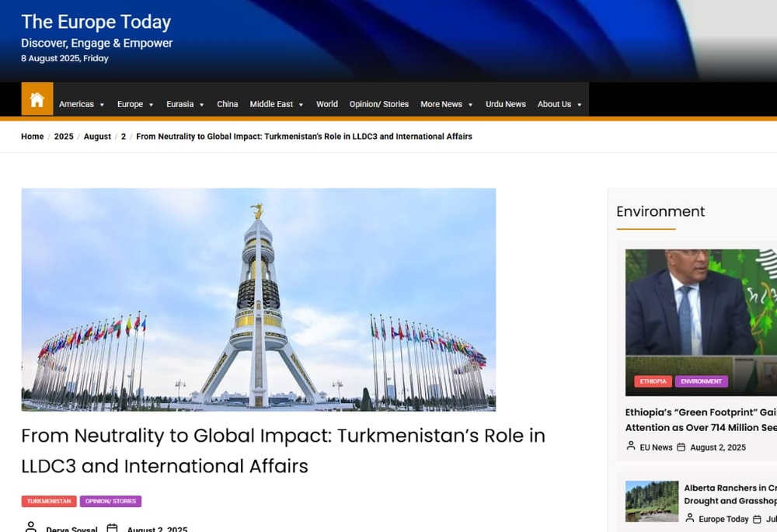Expand the Americas dropdown menu
Image resolution: width=777 pixels, height=532 pixels.
coord(82,104)
